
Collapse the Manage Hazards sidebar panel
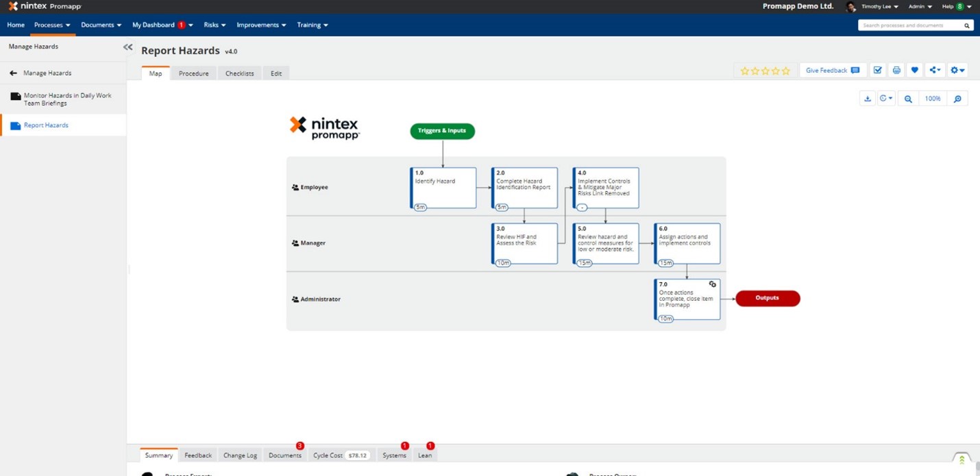point(127,47)
